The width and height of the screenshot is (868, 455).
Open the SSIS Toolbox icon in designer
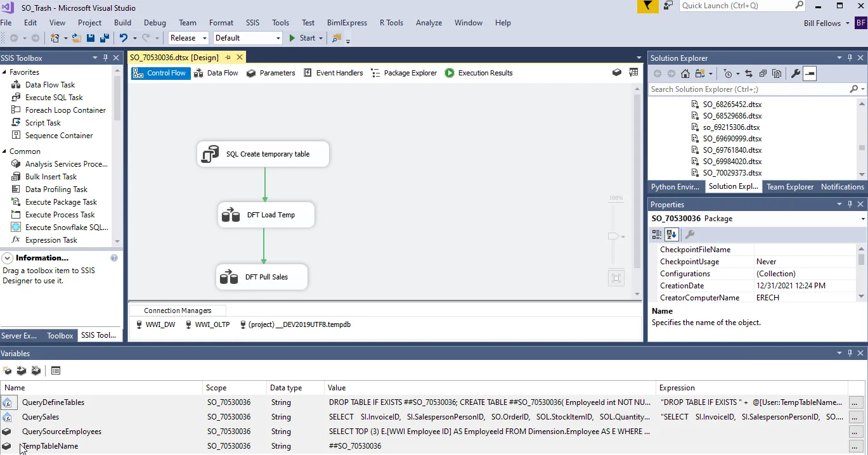coord(633,73)
